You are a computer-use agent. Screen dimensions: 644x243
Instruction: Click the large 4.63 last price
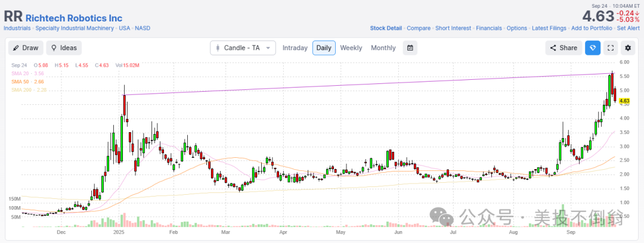[x=597, y=16]
